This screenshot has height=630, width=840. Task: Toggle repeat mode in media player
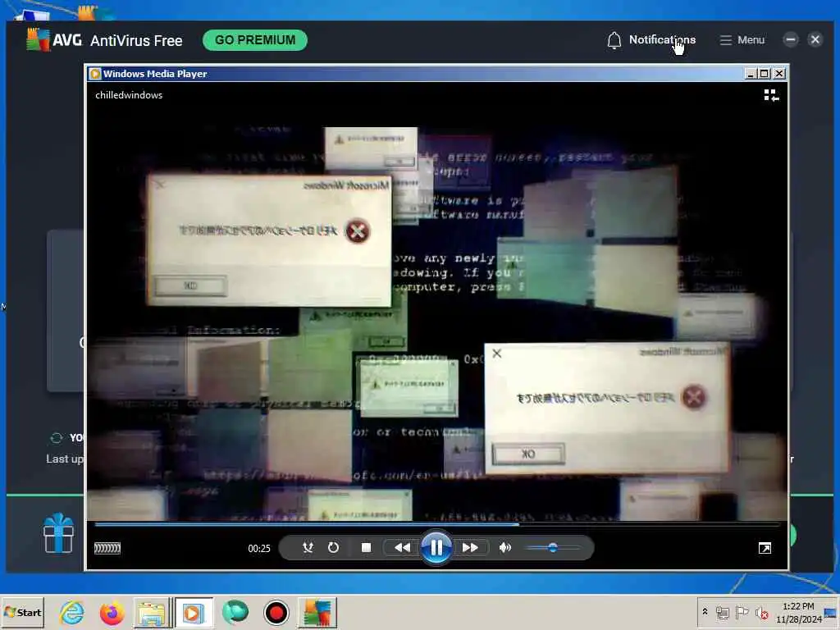(x=333, y=547)
